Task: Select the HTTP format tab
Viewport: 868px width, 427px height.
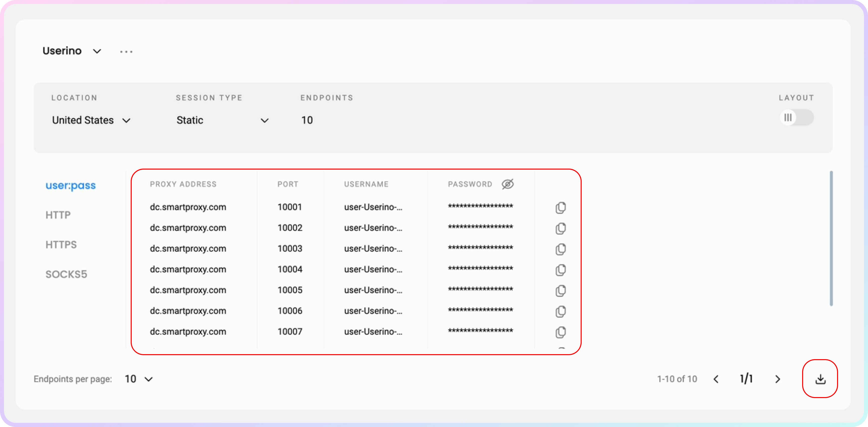Action: [x=58, y=215]
